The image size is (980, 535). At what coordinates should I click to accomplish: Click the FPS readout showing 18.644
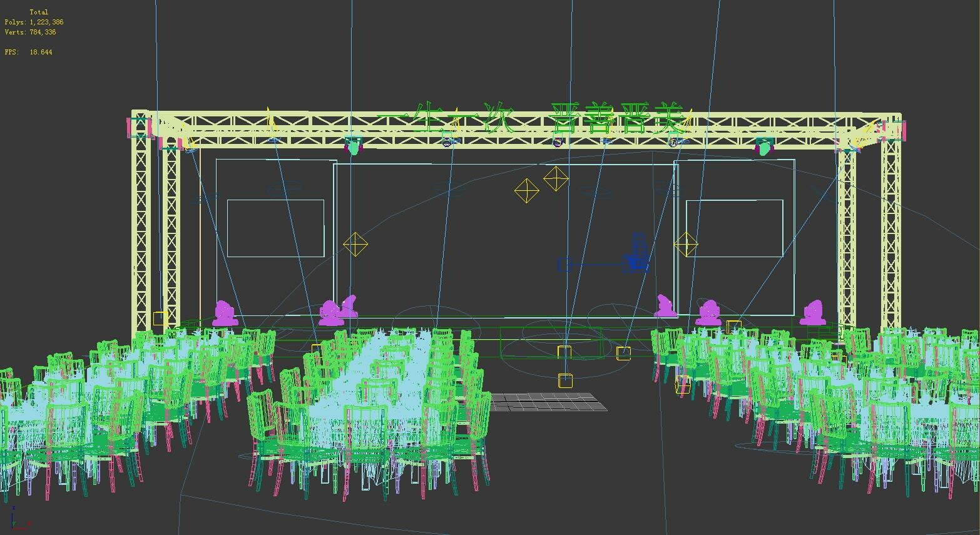[x=39, y=52]
